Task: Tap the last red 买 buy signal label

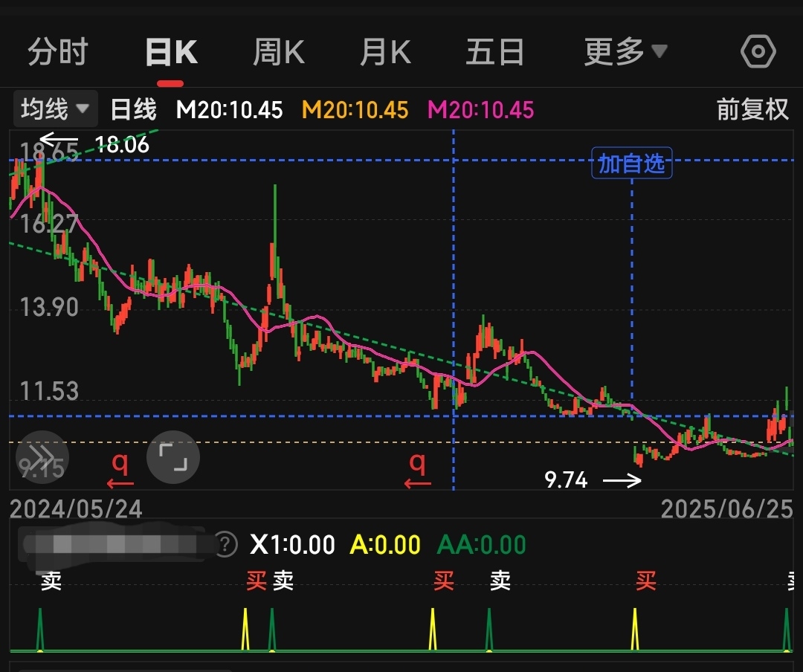Action: (x=646, y=581)
